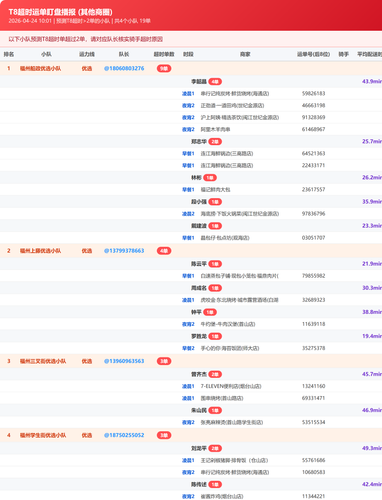Image resolution: width=382 pixels, height=500 pixels.
Task: Click the 45.7min average delivery time
Action: 372,374
